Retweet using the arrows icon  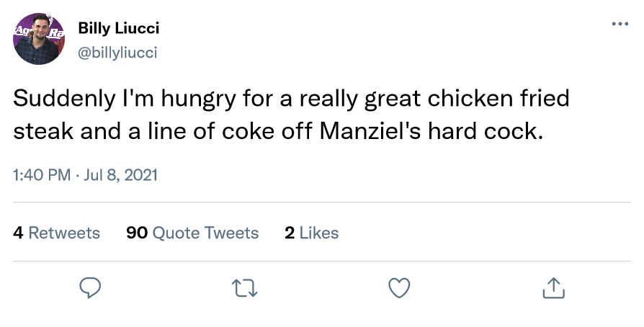coord(245,288)
